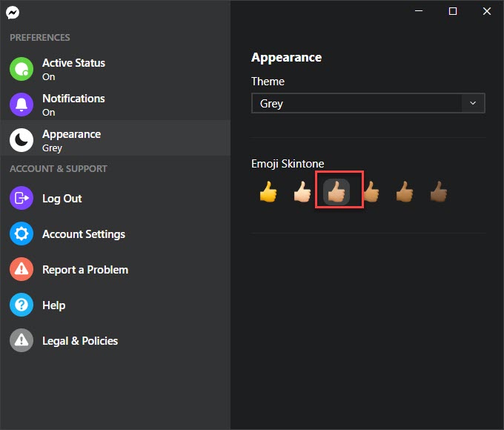The image size is (504, 430).
Task: Click the purple Notifications bell icon
Action: tap(21, 105)
